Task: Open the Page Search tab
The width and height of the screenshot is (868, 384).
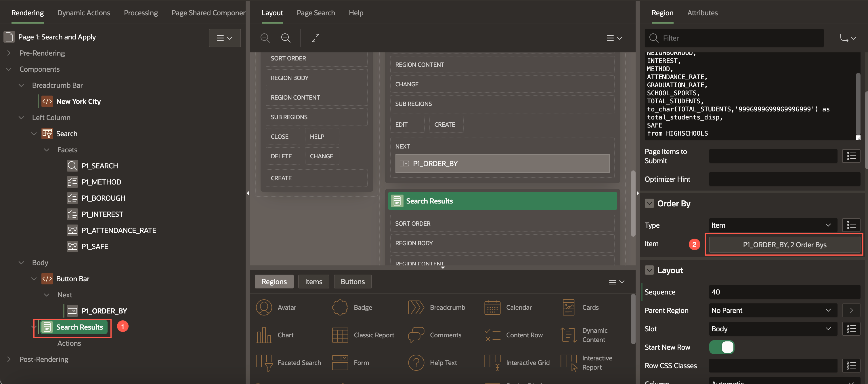Action: tap(316, 12)
